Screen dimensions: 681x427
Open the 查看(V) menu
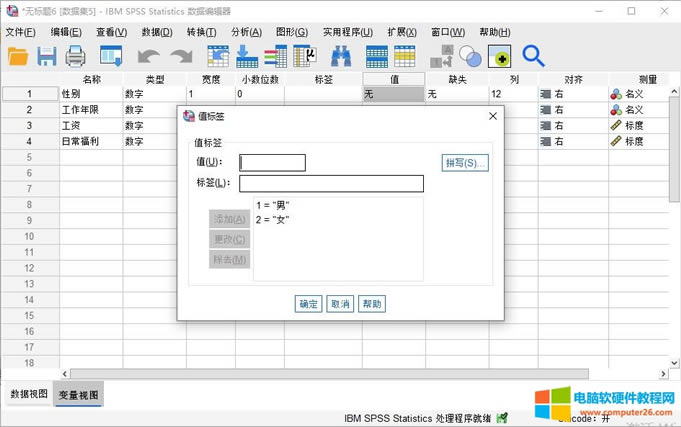112,32
